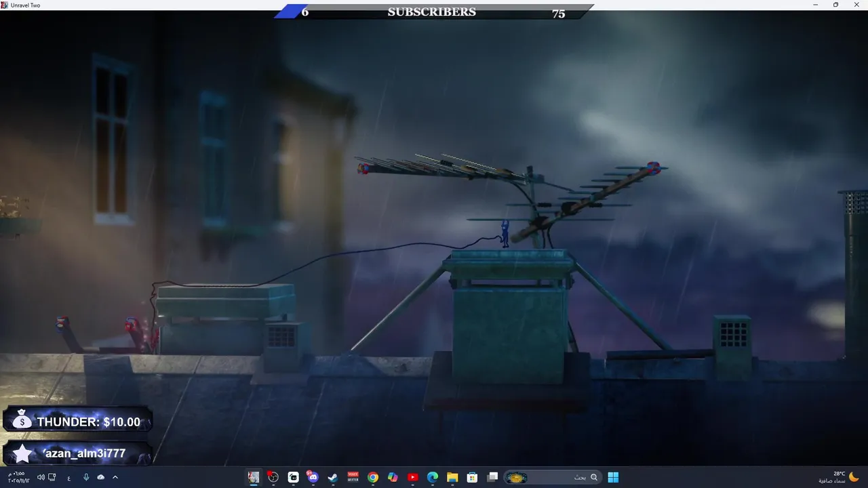The width and height of the screenshot is (868, 488).
Task: Click the Unravel Two window title
Action: click(x=25, y=5)
